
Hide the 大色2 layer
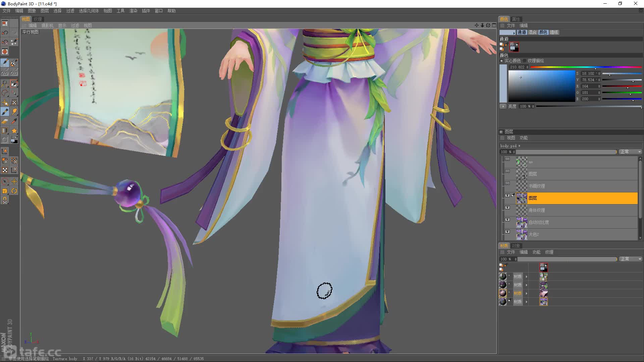click(507, 232)
